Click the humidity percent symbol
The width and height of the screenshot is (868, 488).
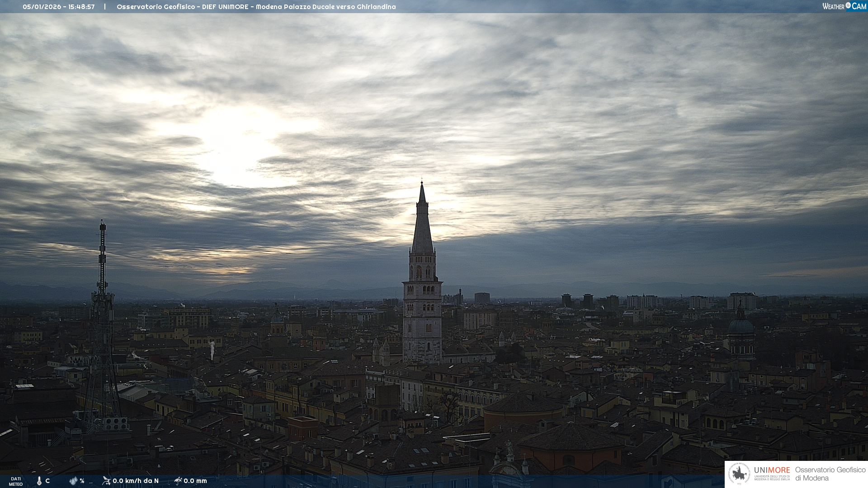coord(82,481)
